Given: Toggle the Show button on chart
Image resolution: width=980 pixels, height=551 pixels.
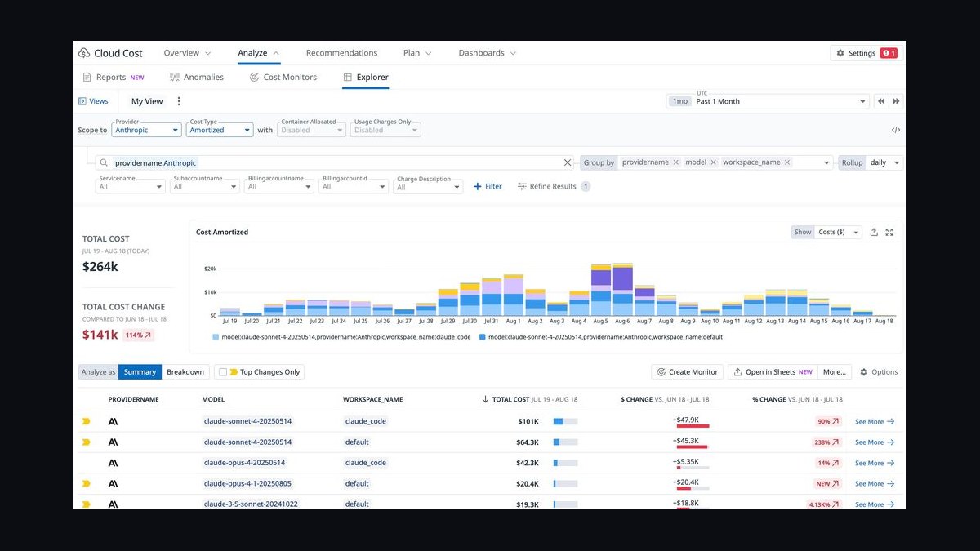Looking at the screenshot, I should pyautogui.click(x=803, y=232).
